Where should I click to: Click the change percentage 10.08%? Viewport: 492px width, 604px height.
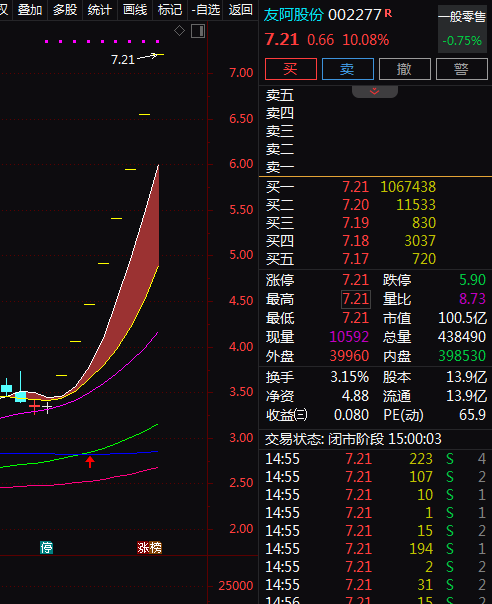(366, 40)
